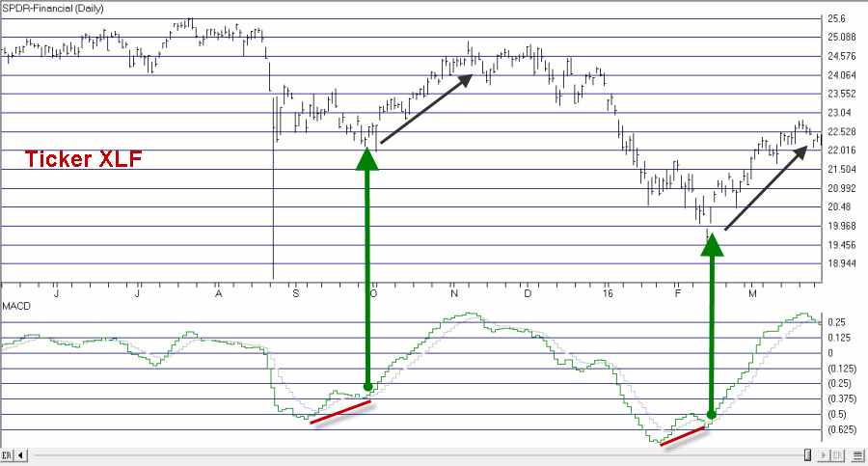Click the 25.6 price axis label

[x=836, y=18]
